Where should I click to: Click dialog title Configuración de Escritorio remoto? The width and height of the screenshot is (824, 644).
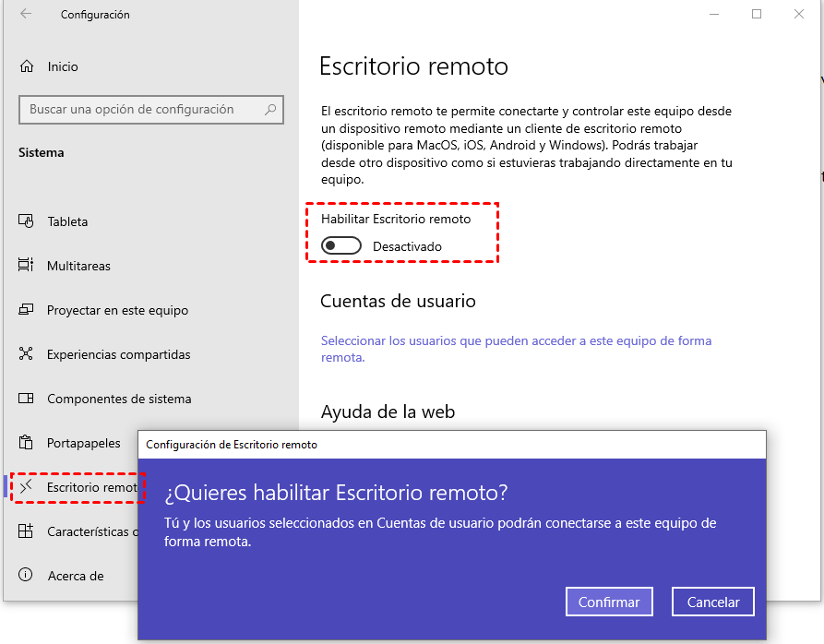(x=232, y=445)
